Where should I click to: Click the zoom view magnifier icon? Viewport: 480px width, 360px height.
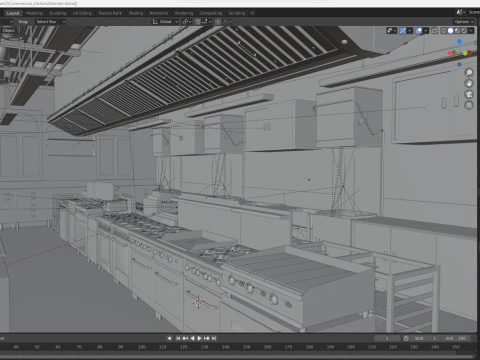pyautogui.click(x=469, y=73)
